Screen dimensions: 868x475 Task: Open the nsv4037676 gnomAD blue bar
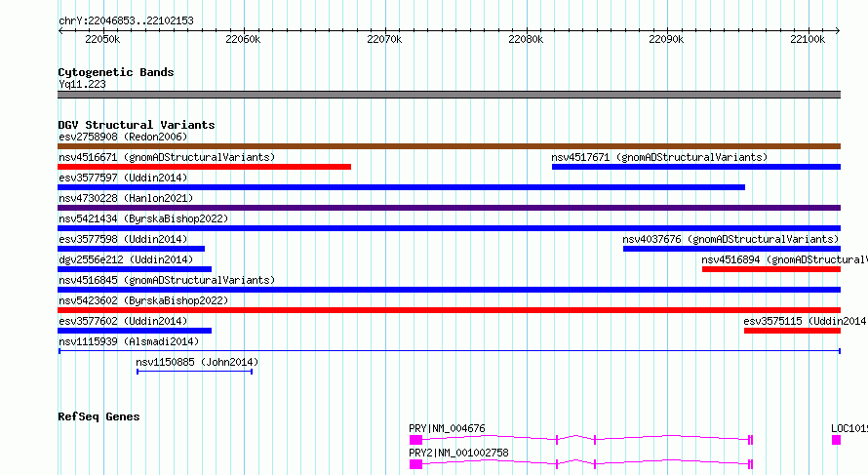coord(731,249)
